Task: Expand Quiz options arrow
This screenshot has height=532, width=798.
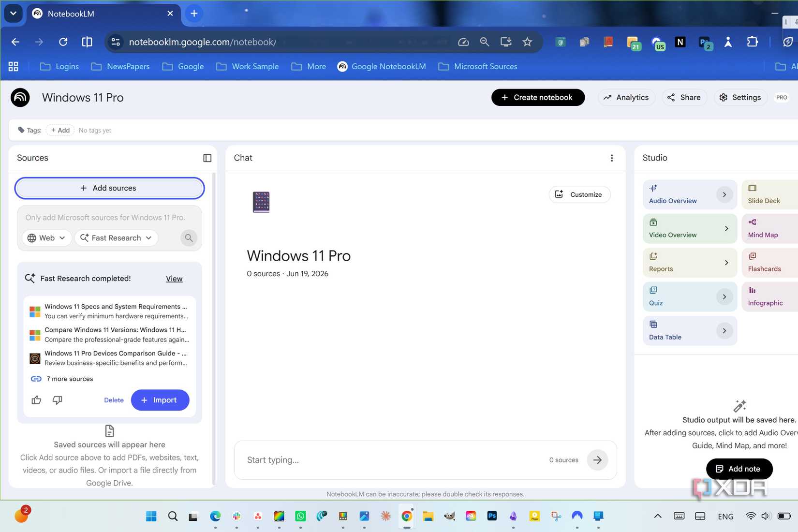Action: (724, 296)
